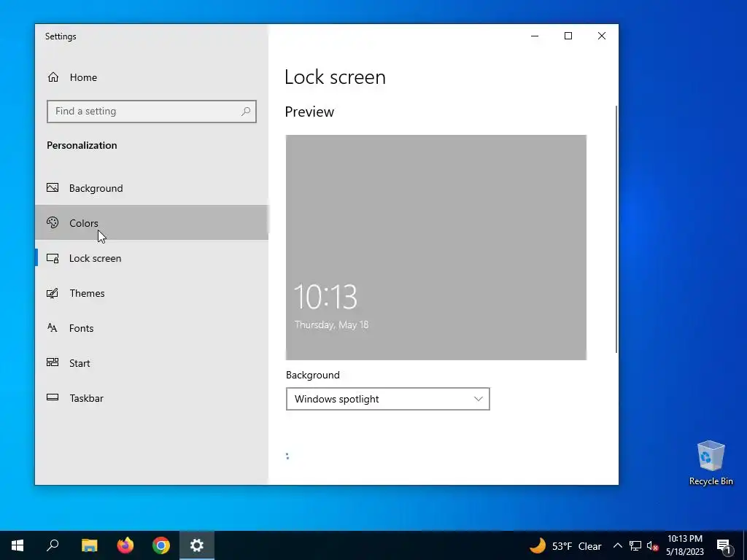This screenshot has width=747, height=560.
Task: Open the Colors settings page
Action: (152, 223)
